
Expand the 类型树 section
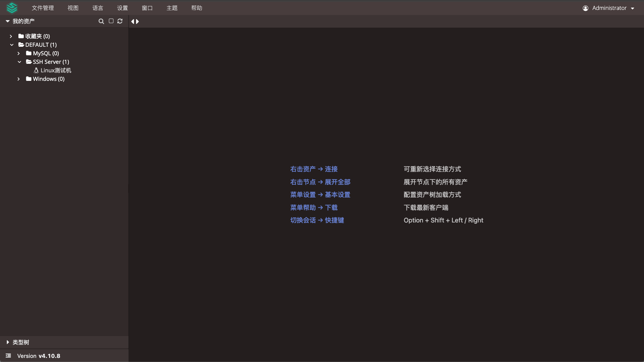8,342
